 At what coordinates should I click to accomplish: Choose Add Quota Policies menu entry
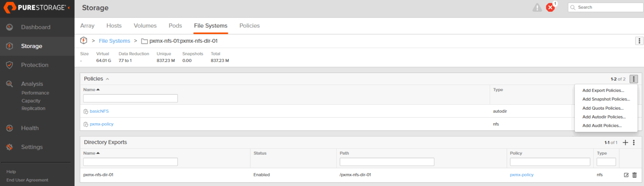(603, 108)
